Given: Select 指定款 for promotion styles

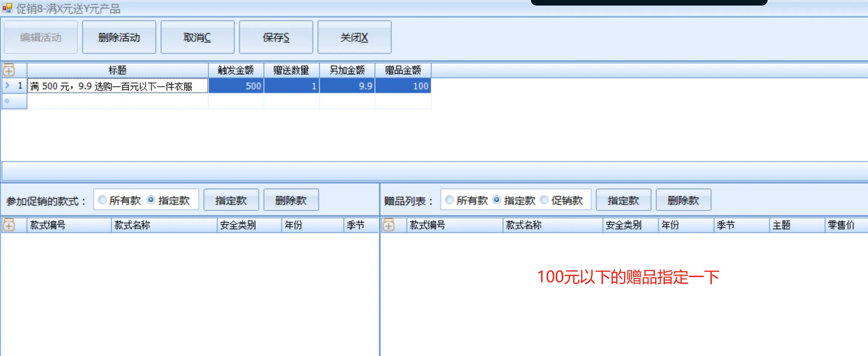Looking at the screenshot, I should click(x=151, y=200).
